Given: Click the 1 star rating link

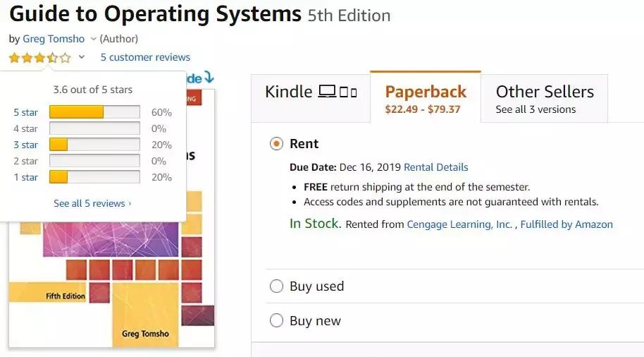Looking at the screenshot, I should (x=25, y=177).
